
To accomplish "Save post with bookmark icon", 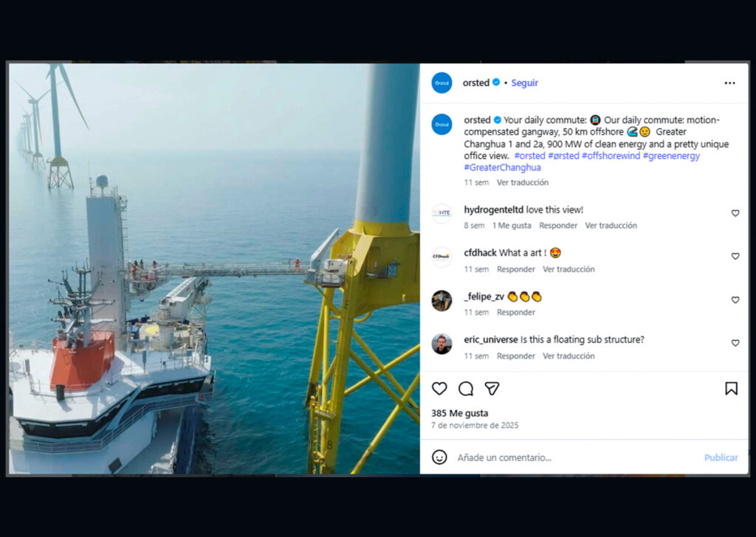I will 731,389.
